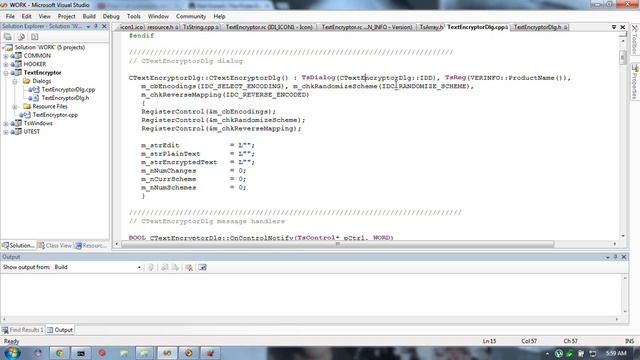This screenshot has width=640, height=360.
Task: Go to previous message in Output toolbar
Action: tap(164, 267)
